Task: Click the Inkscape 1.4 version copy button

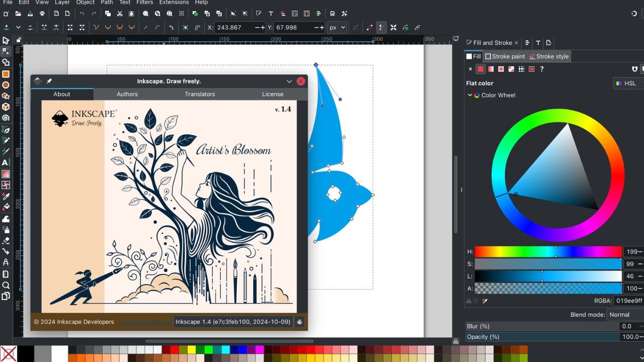Action: click(233, 322)
